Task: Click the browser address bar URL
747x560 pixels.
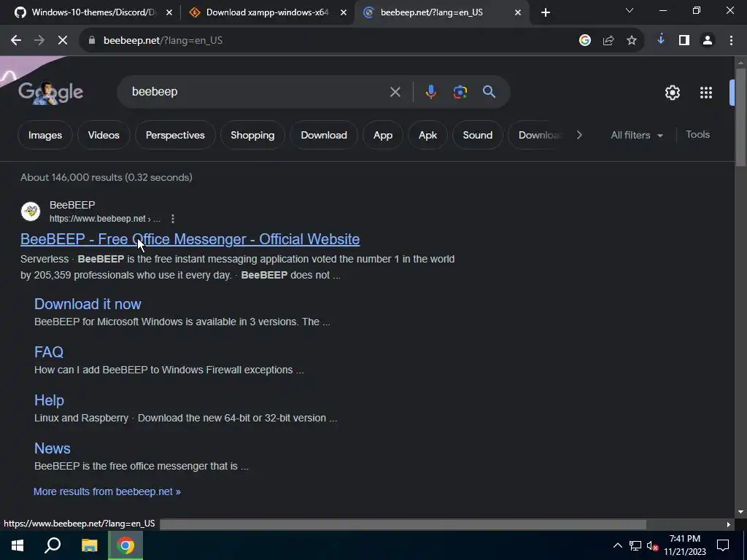Action: pyautogui.click(x=163, y=41)
